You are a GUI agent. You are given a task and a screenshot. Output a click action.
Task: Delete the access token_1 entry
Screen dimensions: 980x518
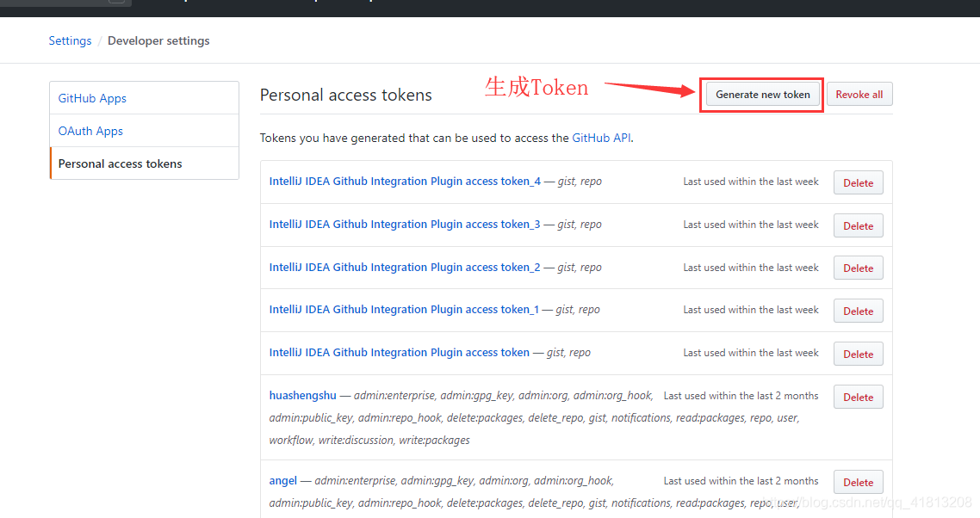coord(858,311)
